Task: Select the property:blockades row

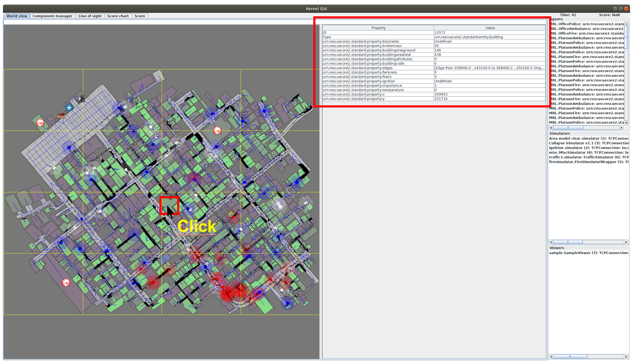Action: 434,41
